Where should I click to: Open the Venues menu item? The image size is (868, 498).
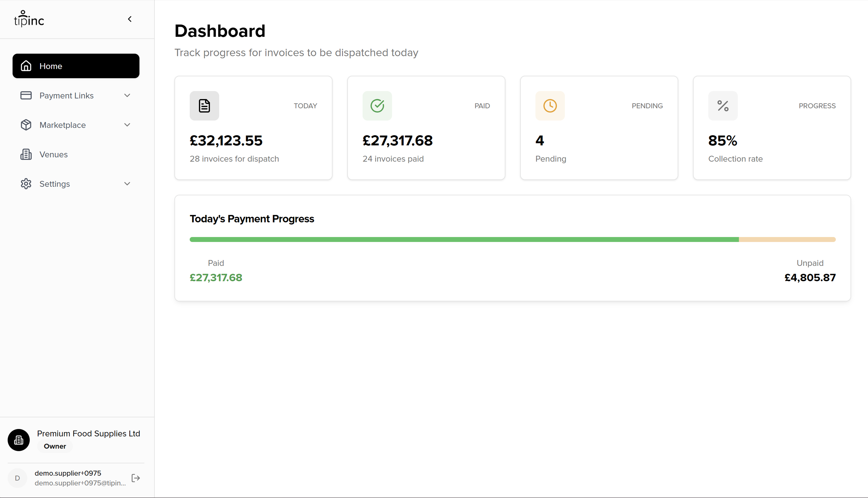point(54,154)
